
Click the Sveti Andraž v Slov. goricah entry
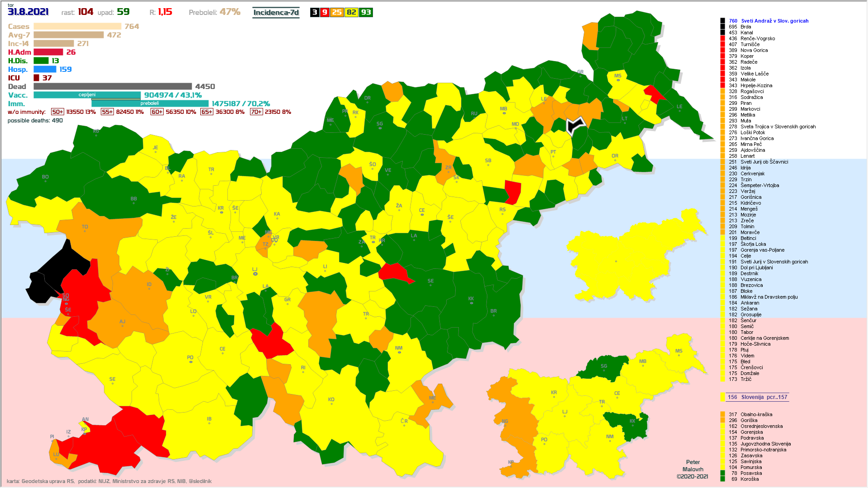click(774, 21)
